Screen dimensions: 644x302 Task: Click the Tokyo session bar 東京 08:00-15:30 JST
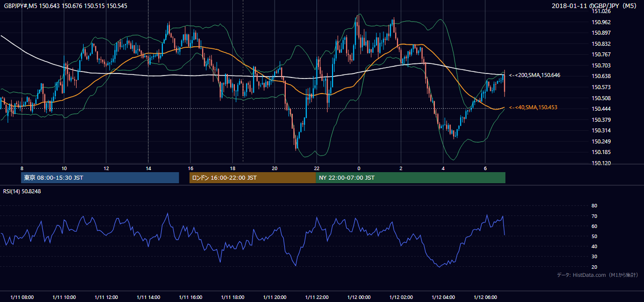pyautogui.click(x=100, y=178)
